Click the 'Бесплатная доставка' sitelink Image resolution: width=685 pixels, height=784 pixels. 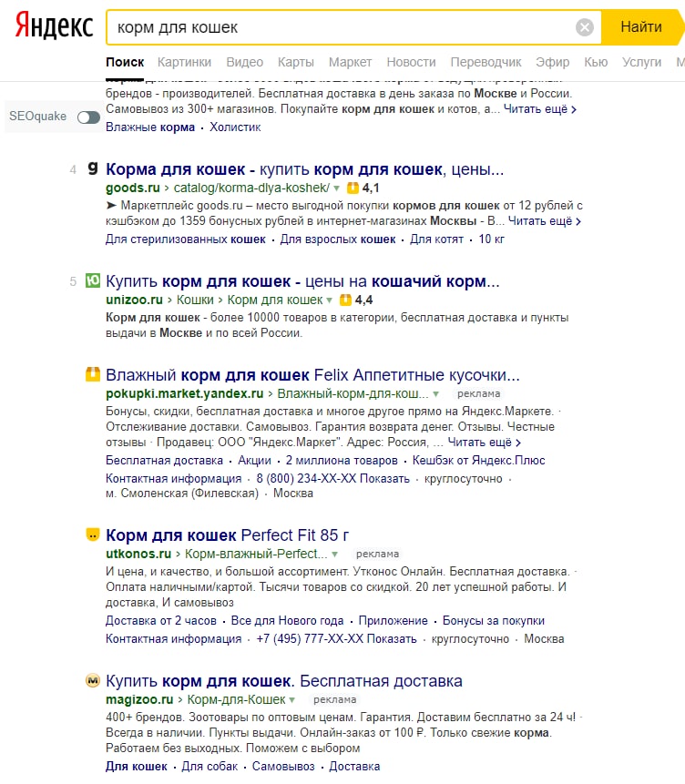pyautogui.click(x=164, y=461)
